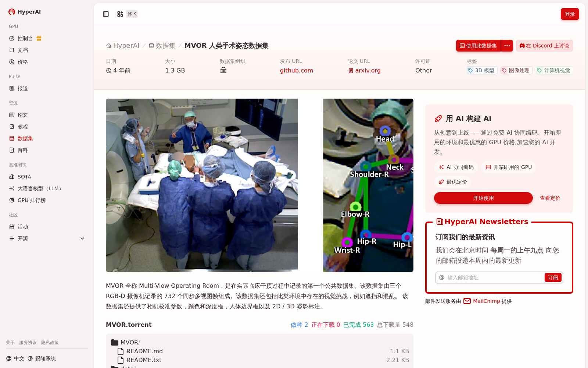Select the 图像处理 tag

[516, 70]
